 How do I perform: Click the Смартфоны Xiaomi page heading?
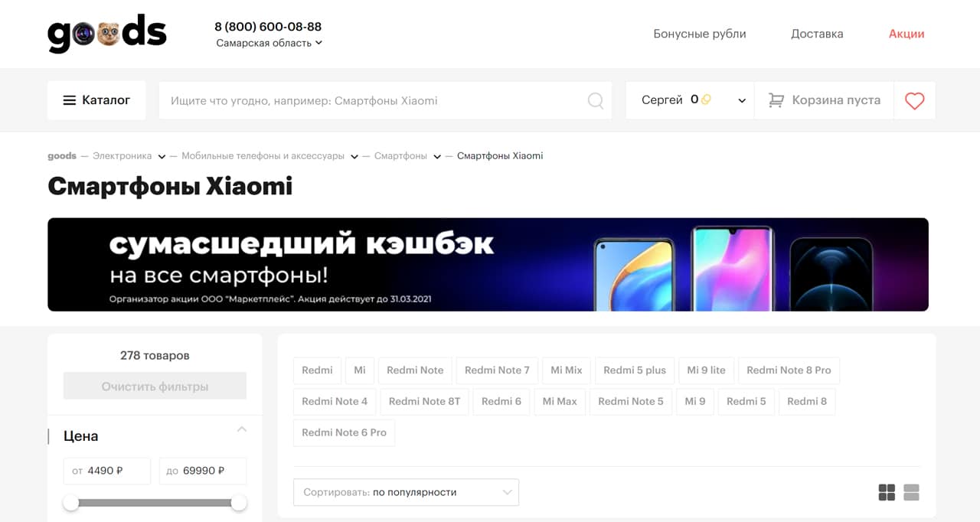[170, 186]
